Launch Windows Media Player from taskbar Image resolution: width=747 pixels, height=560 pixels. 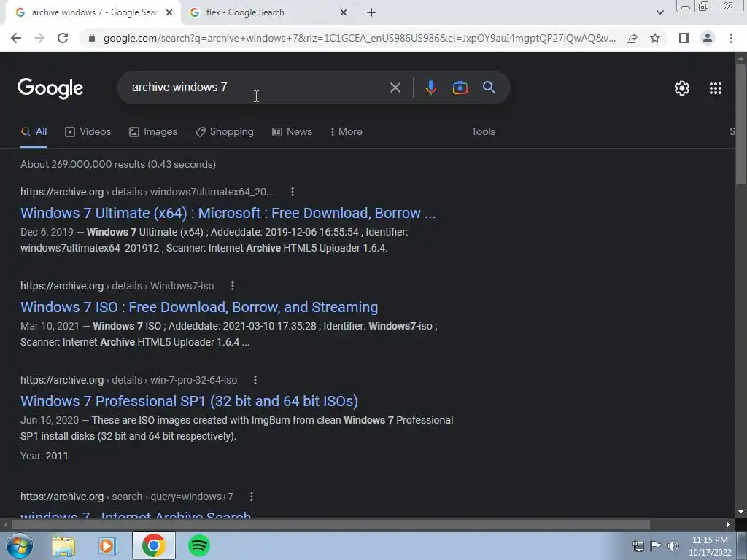(108, 546)
